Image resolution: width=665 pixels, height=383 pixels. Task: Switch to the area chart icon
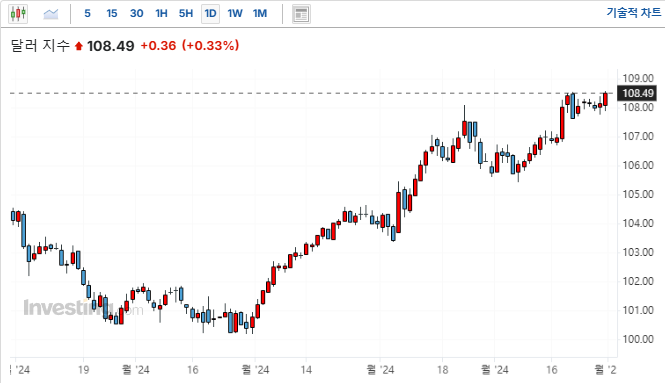pyautogui.click(x=51, y=14)
